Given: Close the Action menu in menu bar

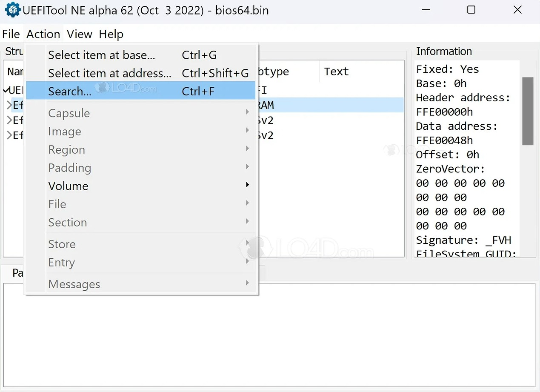Looking at the screenshot, I should [43, 34].
